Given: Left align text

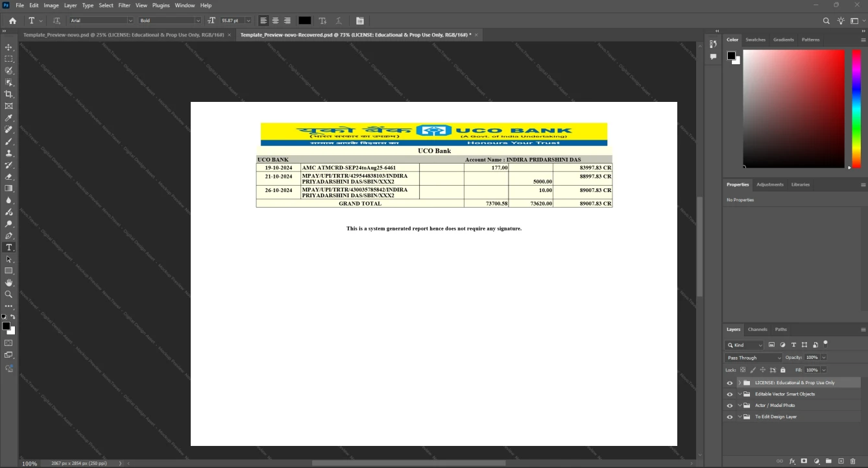Looking at the screenshot, I should 263,21.
